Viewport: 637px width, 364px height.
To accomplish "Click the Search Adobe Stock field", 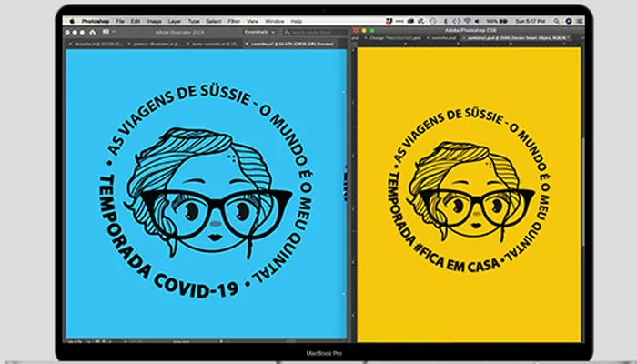I will point(313,32).
